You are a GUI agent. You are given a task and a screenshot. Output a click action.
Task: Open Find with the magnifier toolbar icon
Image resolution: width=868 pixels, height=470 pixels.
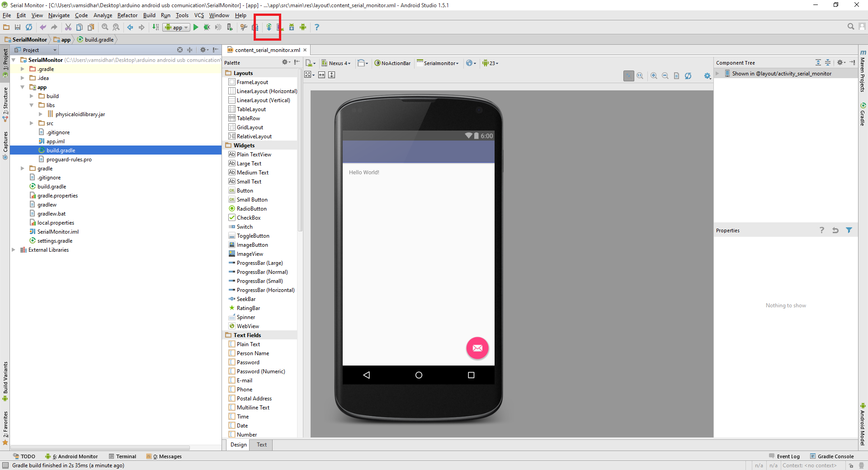[105, 27]
